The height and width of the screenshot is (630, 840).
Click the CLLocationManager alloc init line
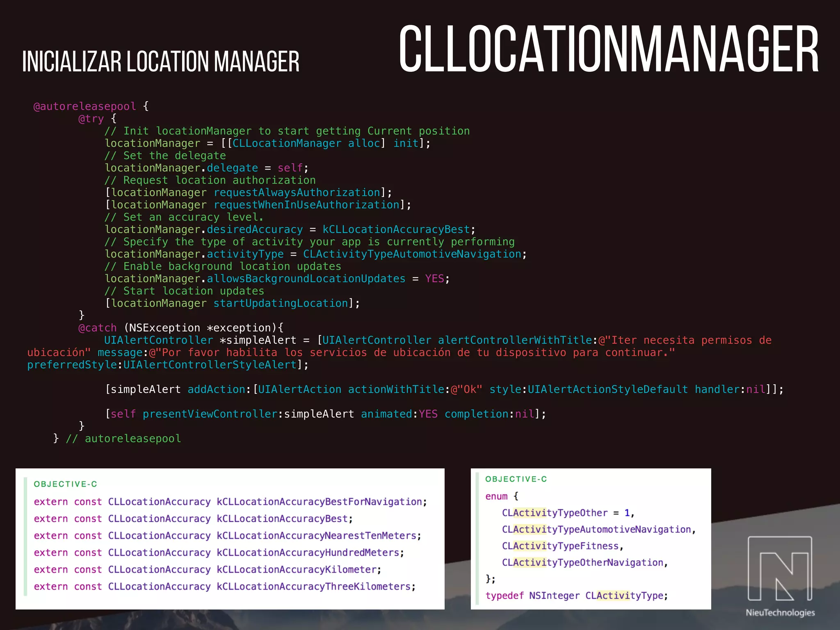pyautogui.click(x=267, y=143)
